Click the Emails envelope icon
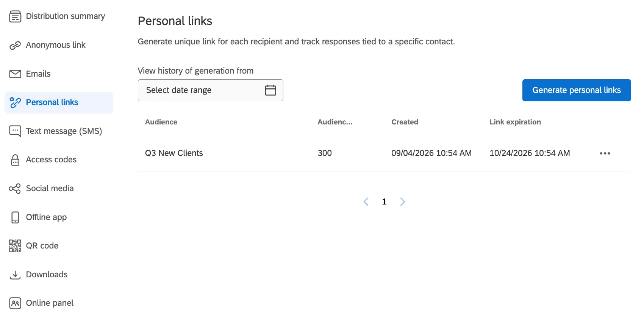Viewport: 644px width, 324px height. coord(15,74)
